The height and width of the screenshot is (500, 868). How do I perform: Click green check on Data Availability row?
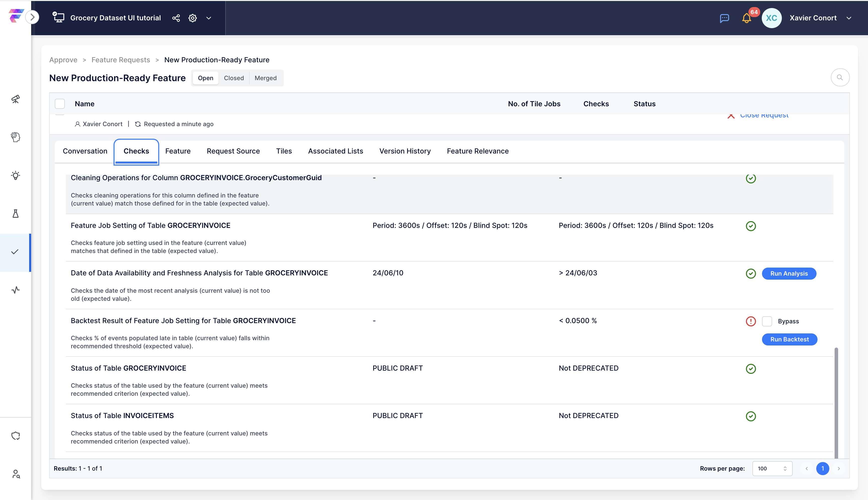(x=751, y=273)
